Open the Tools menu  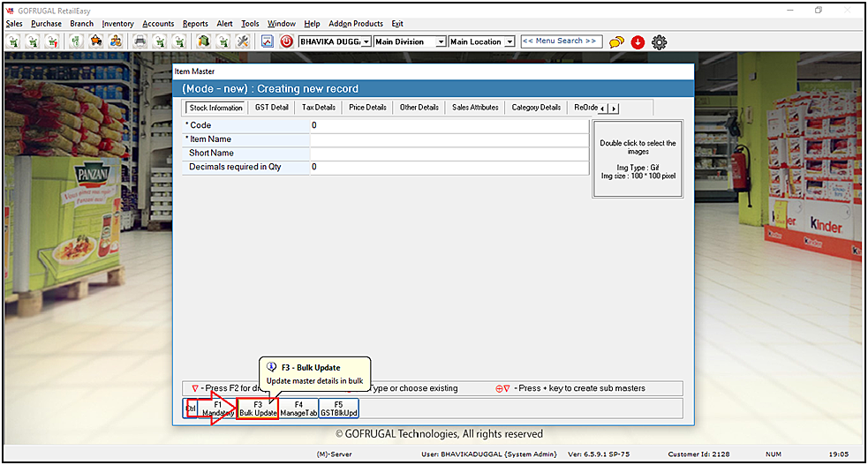(250, 24)
